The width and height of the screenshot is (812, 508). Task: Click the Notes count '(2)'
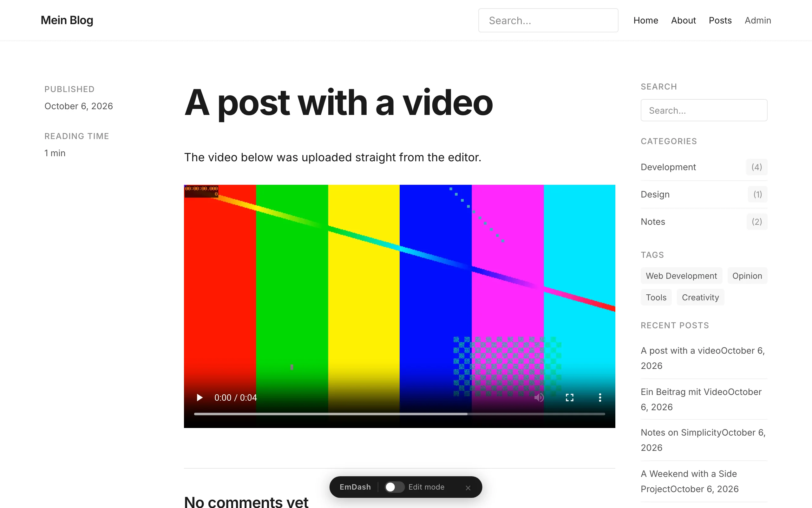tap(757, 222)
